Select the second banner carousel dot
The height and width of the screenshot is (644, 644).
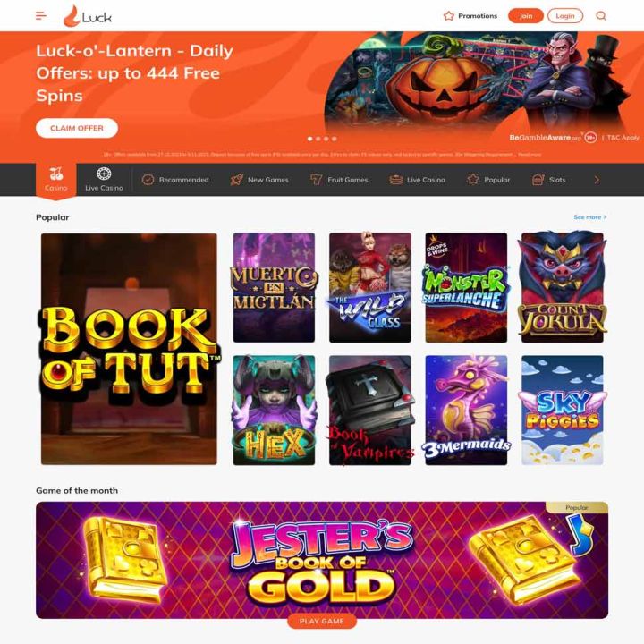[318, 139]
